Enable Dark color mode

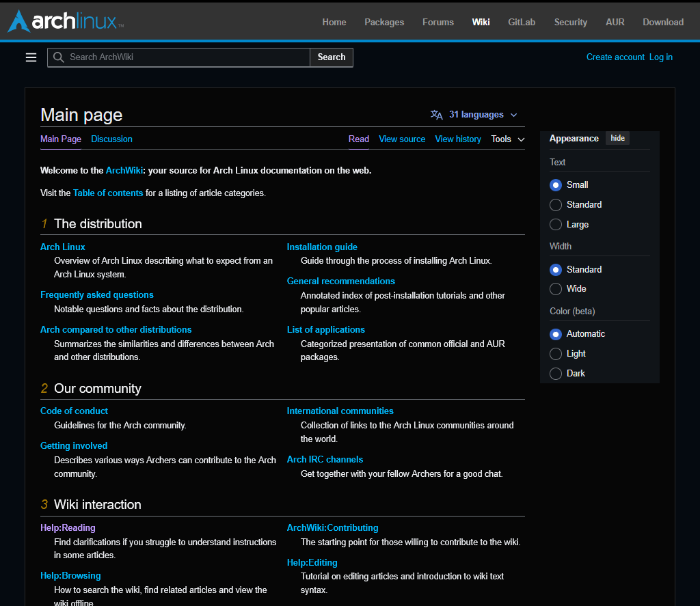coord(556,374)
